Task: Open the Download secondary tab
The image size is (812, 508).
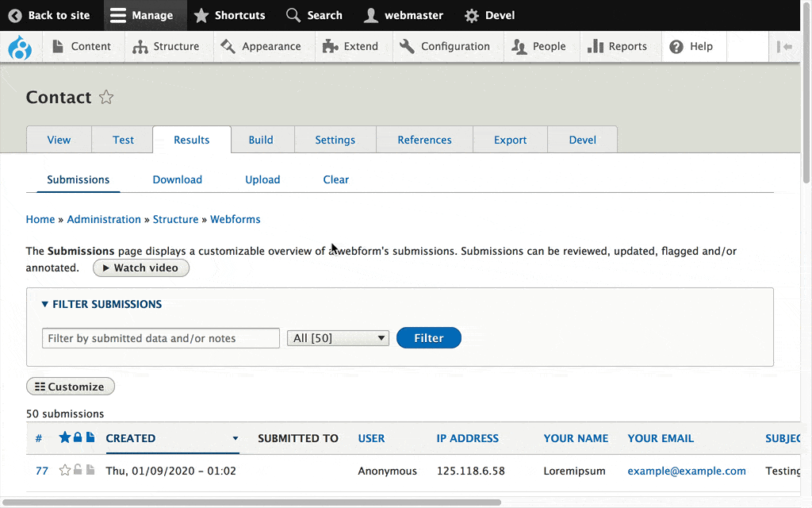Action: [177, 179]
